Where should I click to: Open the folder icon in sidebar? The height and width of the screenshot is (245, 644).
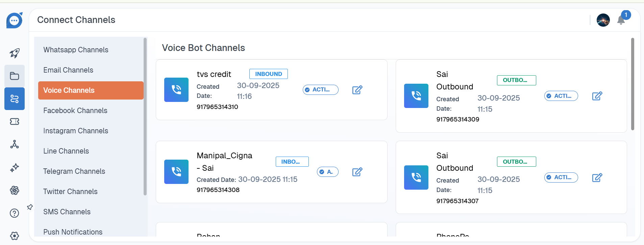[x=14, y=76]
